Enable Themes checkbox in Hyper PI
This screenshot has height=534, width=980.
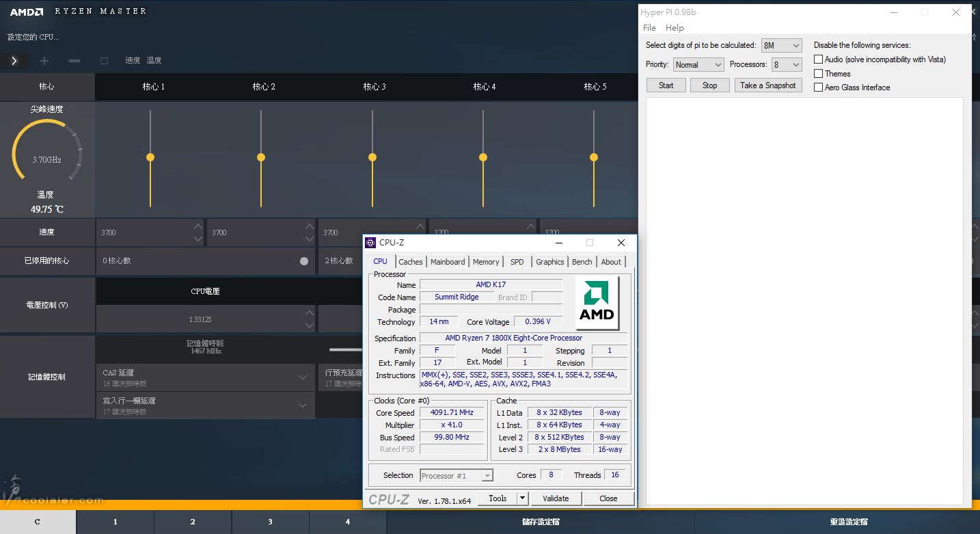click(818, 73)
